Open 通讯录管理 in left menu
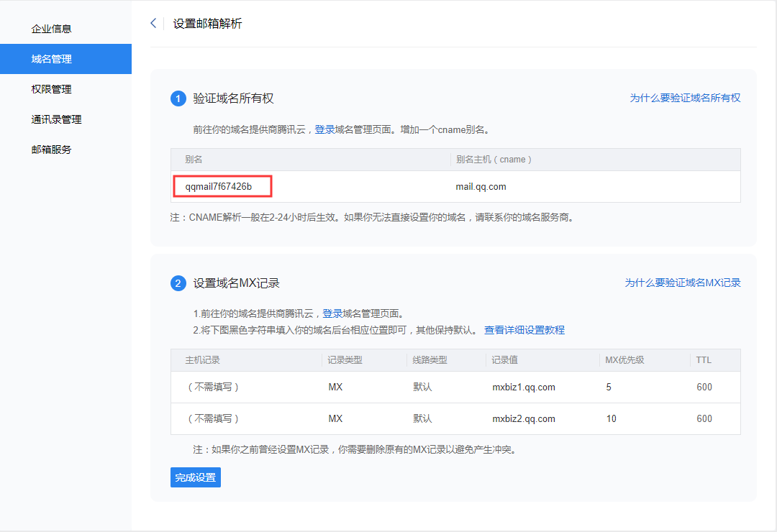Image resolution: width=777 pixels, height=532 pixels. [x=56, y=119]
